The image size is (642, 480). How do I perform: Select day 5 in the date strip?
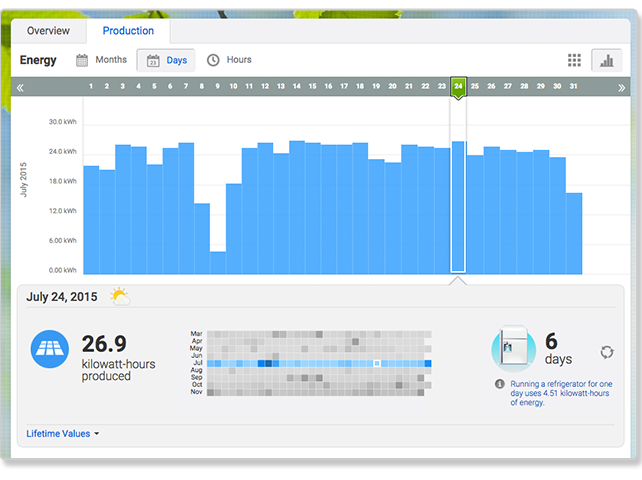154,86
